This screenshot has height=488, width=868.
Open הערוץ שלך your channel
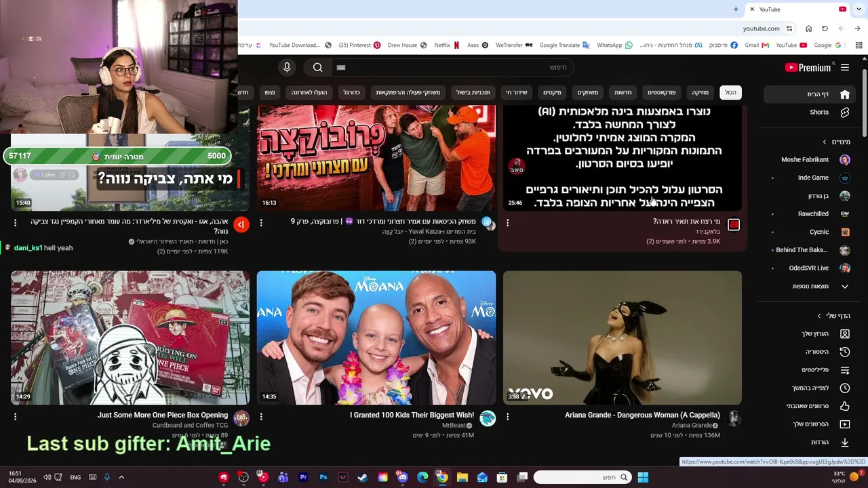811,333
